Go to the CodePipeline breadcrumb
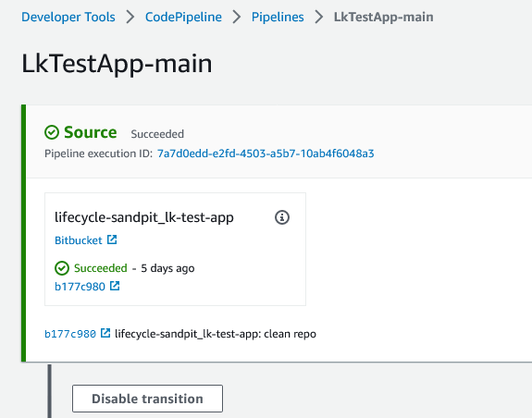Screen dimensions: 532x418 point(183,17)
